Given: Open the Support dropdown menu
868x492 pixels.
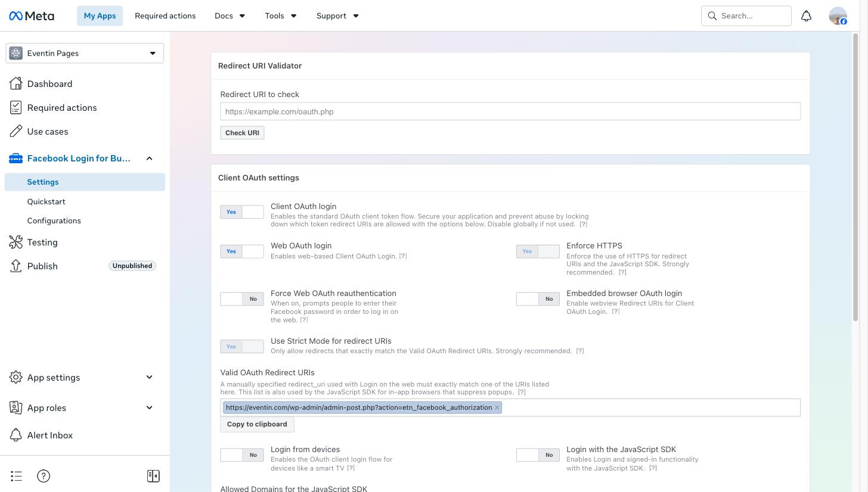Looking at the screenshot, I should point(337,16).
